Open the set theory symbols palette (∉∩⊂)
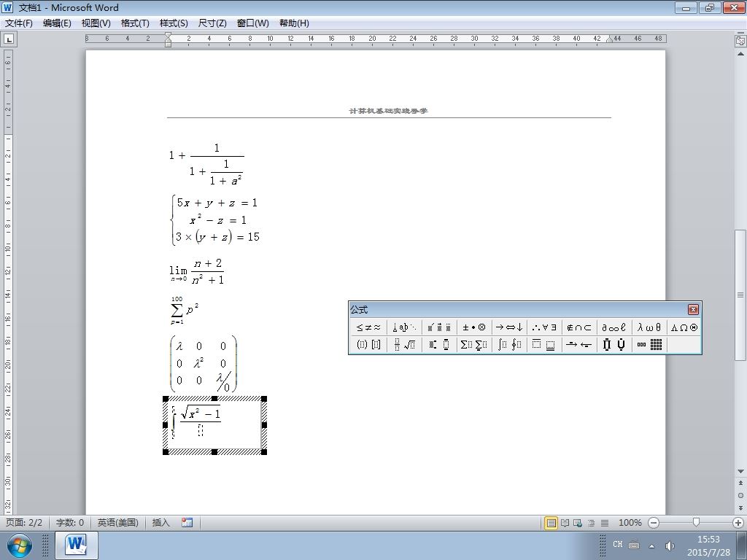The height and width of the screenshot is (560, 747). [x=578, y=327]
